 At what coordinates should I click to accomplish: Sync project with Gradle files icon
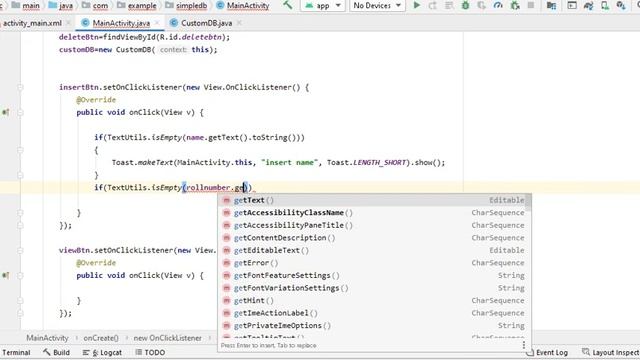tap(588, 5)
